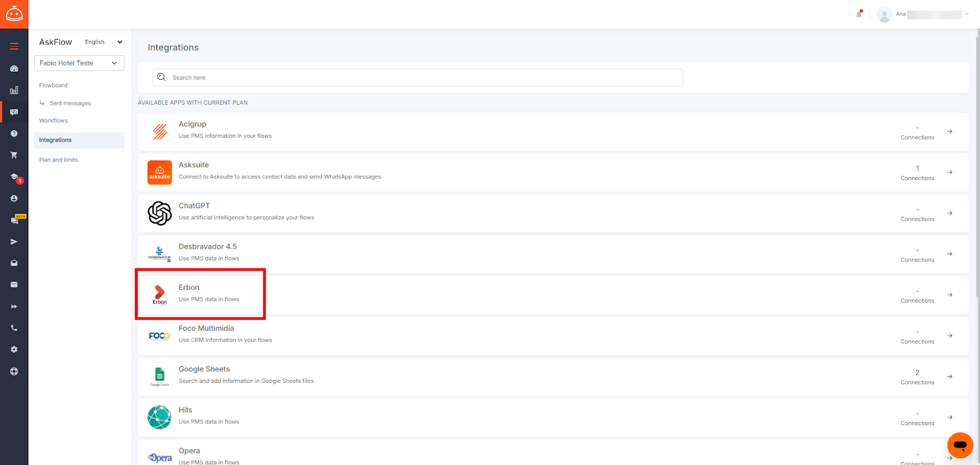Open Foco Multimidia integration via arrow
This screenshot has width=980, height=465.
950,336
